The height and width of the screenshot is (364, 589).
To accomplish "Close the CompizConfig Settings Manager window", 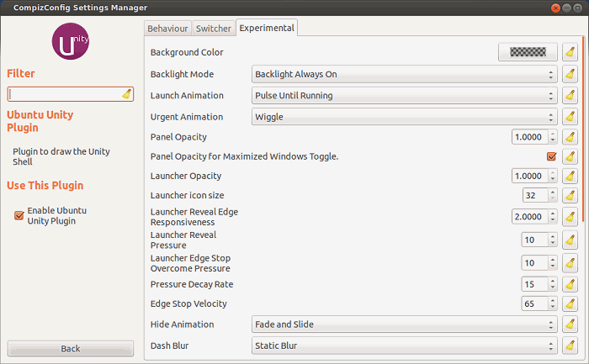I will point(555,8).
